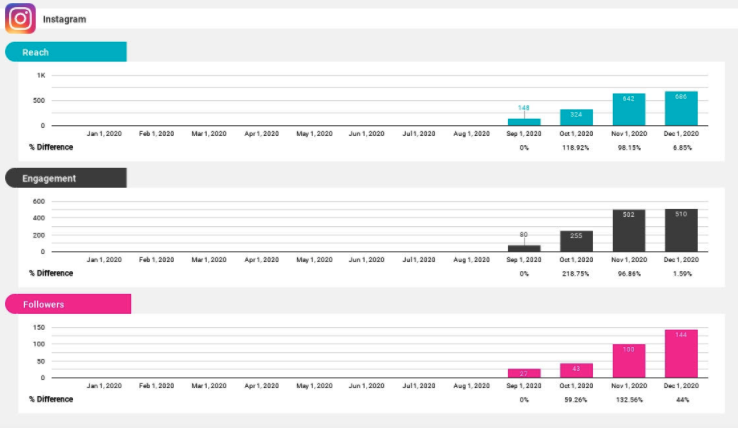This screenshot has height=428, width=738.
Task: Click the Dec 2020 Engagement bar labeled 510
Action: pos(681,231)
